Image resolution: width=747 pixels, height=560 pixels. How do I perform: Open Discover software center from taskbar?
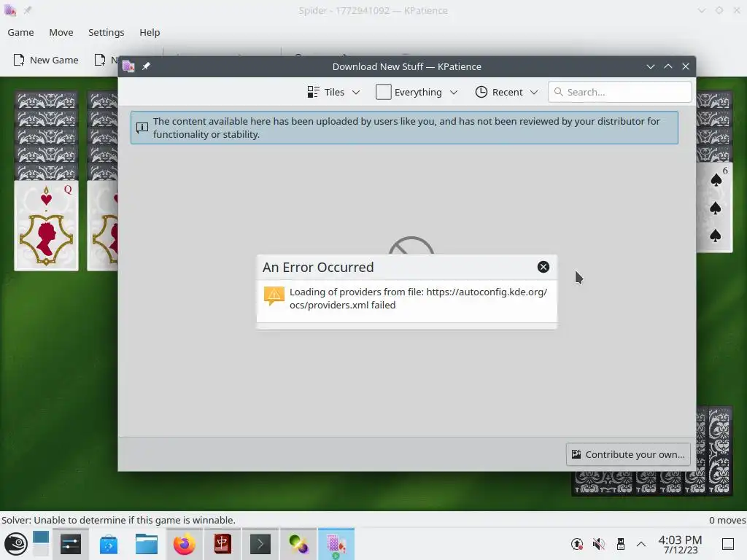click(109, 544)
